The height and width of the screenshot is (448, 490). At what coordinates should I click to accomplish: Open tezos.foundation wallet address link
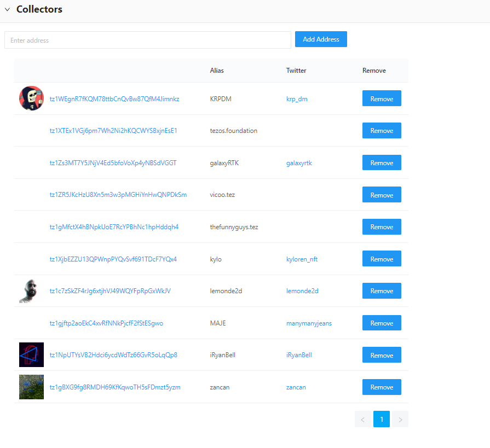pos(113,131)
